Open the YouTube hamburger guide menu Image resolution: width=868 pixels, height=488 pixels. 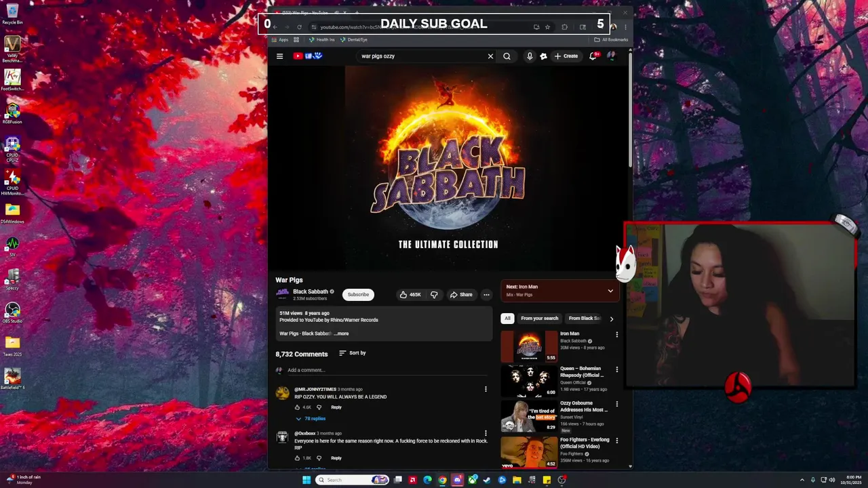click(279, 56)
